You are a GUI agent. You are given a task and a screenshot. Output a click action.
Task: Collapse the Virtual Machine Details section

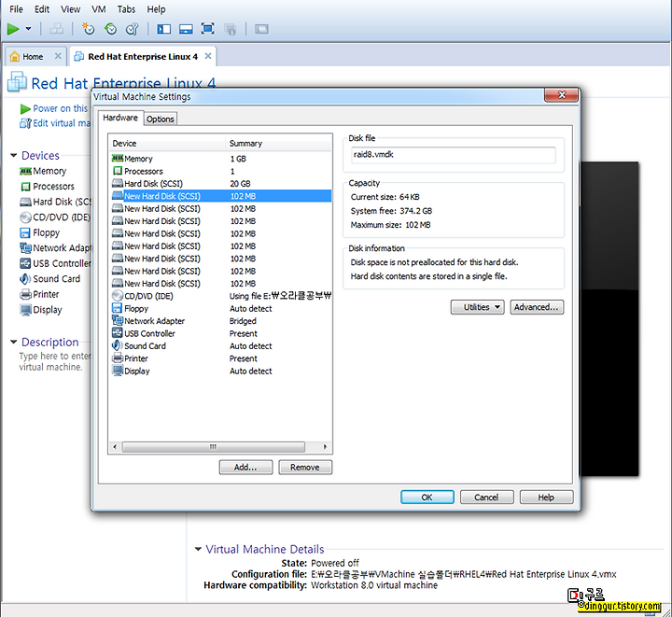(x=198, y=549)
